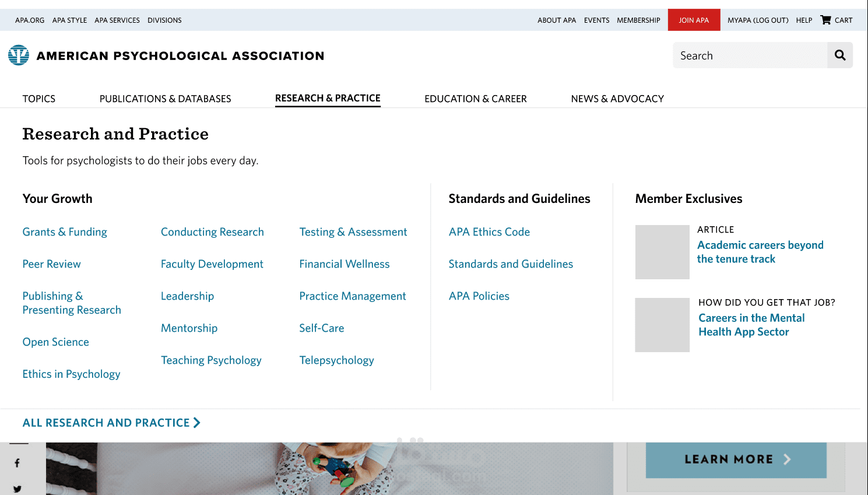Share via the Twitter icon
Screen dimensions: 868x495
(x=17, y=489)
